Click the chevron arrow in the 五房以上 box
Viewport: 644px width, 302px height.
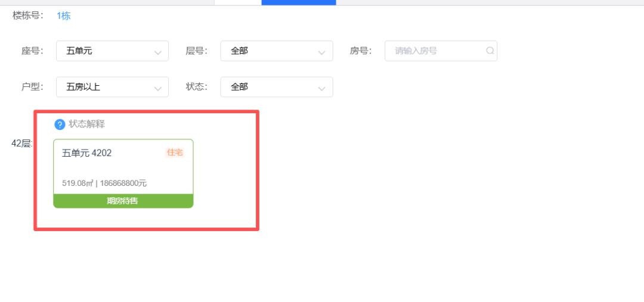pos(157,88)
